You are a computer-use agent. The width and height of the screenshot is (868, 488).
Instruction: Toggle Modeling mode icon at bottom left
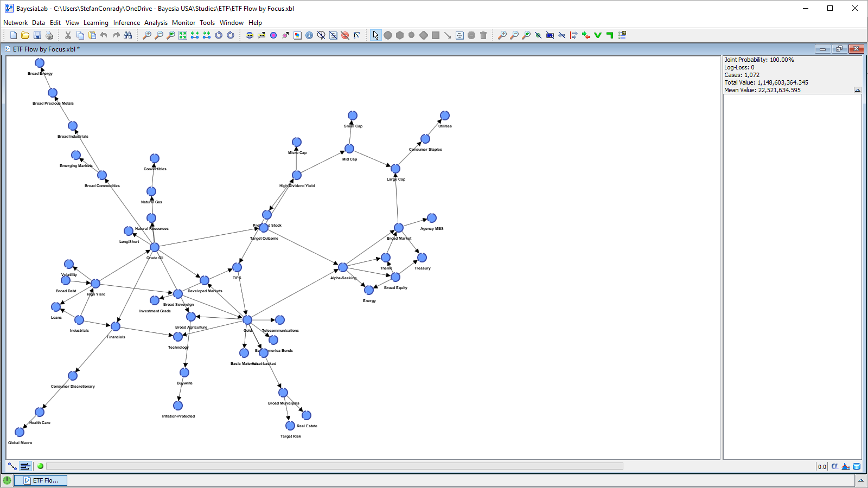coord(12,466)
